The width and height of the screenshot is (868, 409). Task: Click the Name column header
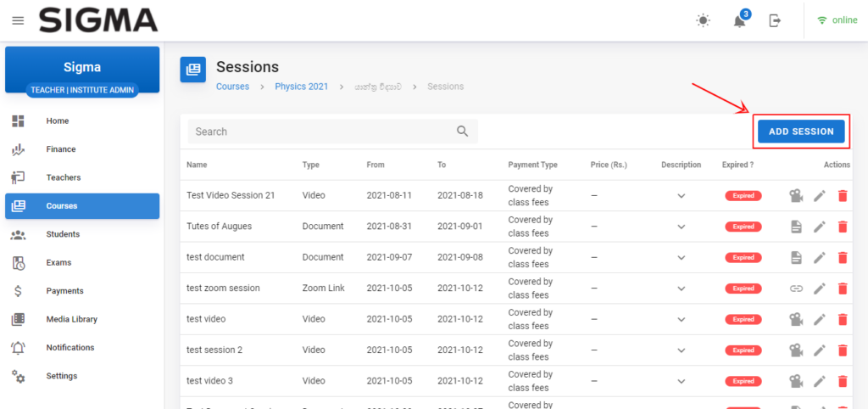(x=197, y=165)
